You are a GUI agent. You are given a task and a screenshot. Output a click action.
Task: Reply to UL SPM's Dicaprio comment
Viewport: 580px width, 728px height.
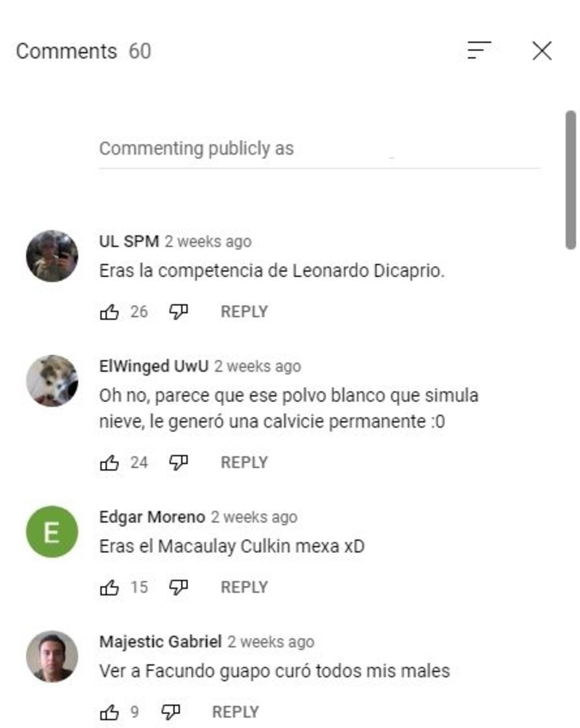[244, 312]
